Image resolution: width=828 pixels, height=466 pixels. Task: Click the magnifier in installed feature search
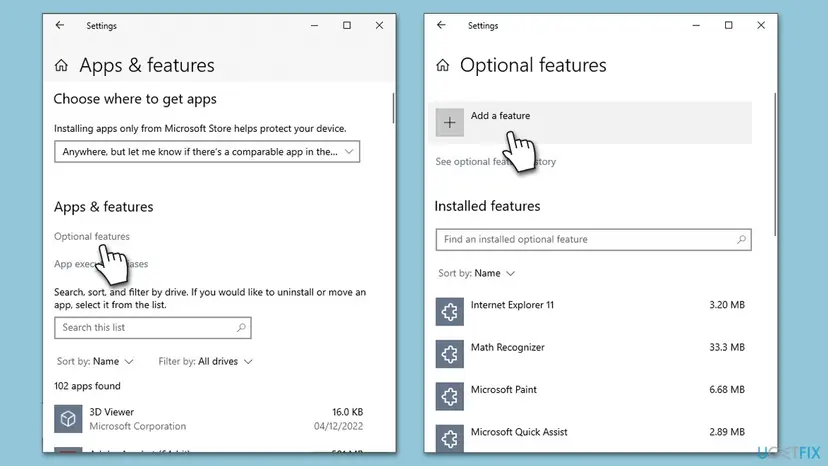tap(741, 239)
